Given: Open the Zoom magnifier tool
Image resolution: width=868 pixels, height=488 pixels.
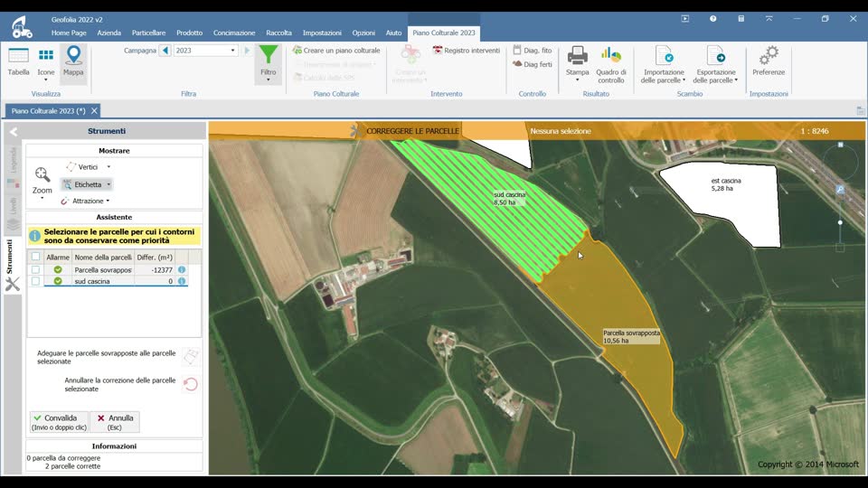Looking at the screenshot, I should coord(42,179).
